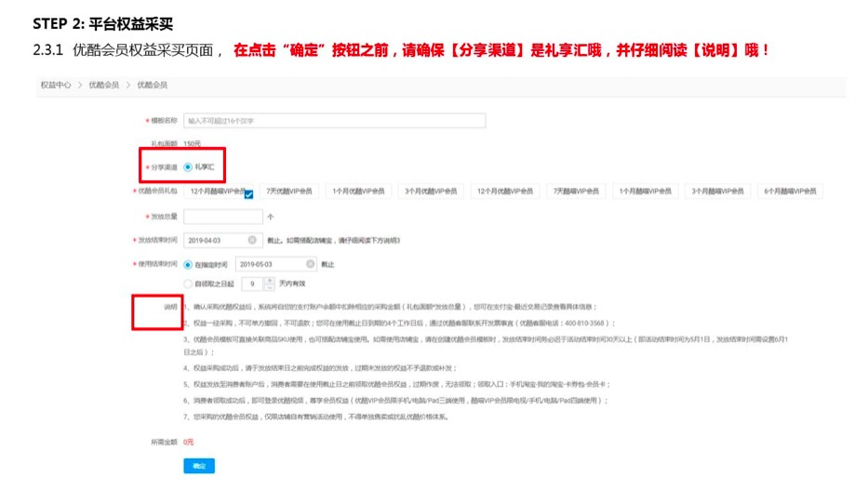Viewport: 868px width, 491px height.
Task: Click the 0元 required amount value
Action: pos(189,443)
